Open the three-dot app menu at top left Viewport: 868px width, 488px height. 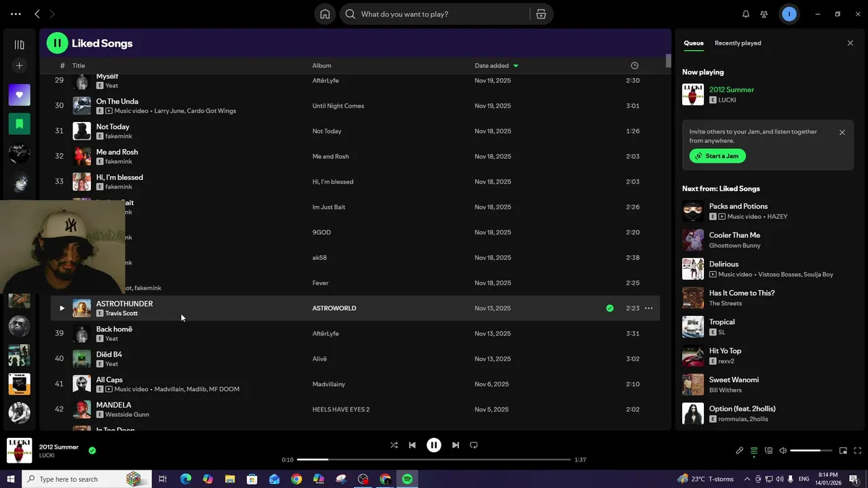[16, 14]
